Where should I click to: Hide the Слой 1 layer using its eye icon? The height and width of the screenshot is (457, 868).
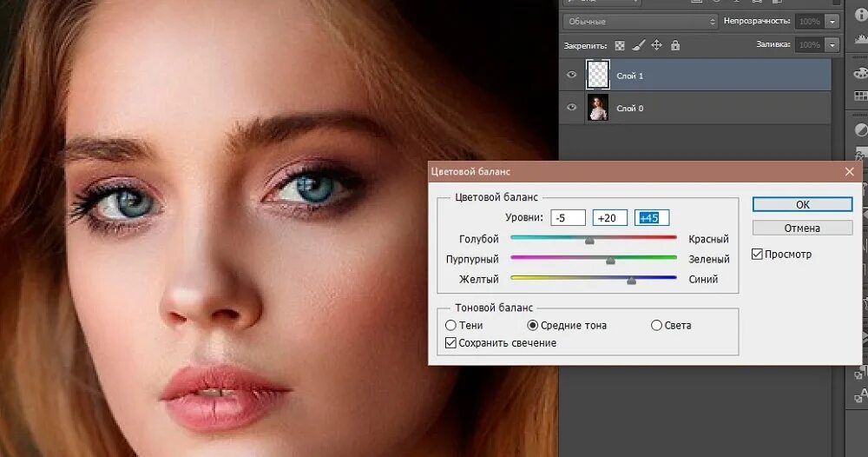(571, 76)
